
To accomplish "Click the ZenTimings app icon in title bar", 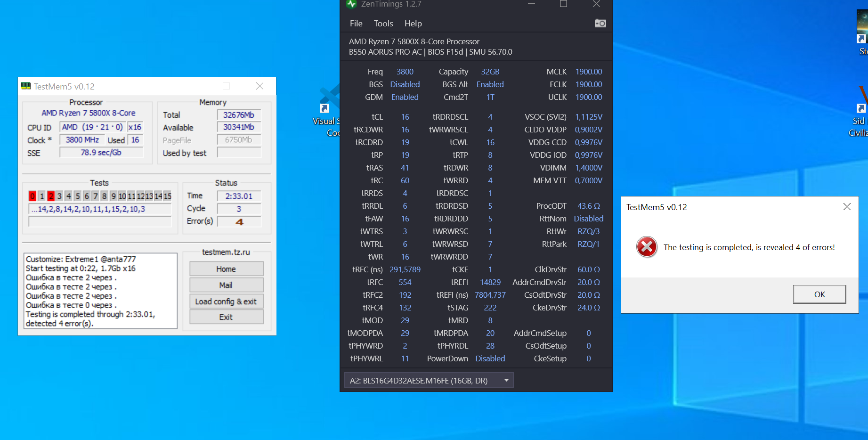I will pos(351,4).
